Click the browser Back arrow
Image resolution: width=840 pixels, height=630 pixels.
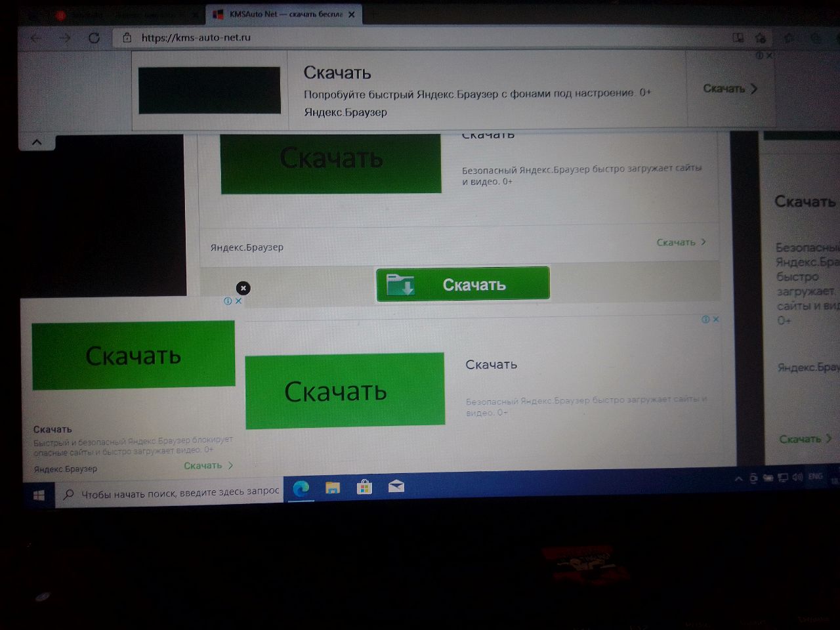36,38
